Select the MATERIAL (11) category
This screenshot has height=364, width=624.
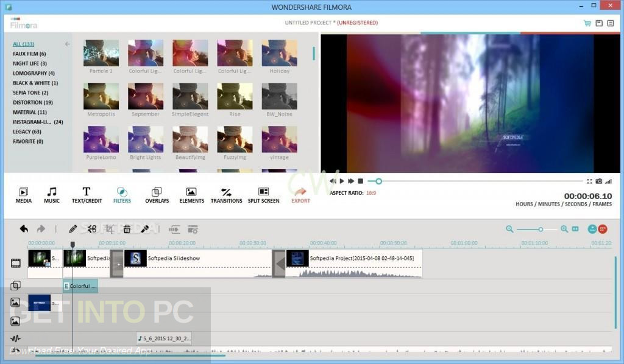coord(29,112)
